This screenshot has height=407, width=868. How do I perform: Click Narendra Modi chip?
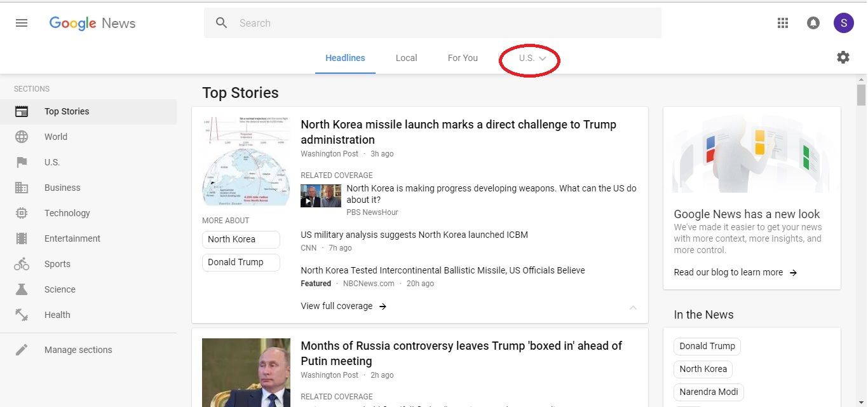709,392
